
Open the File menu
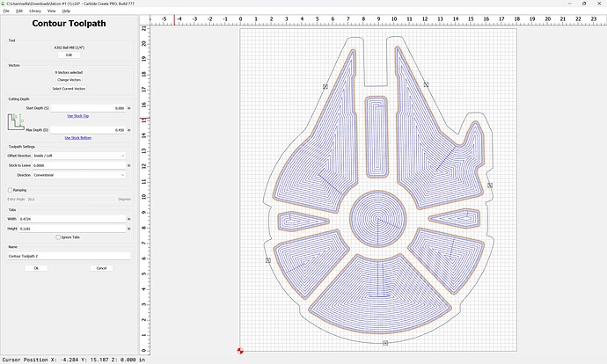click(7, 11)
